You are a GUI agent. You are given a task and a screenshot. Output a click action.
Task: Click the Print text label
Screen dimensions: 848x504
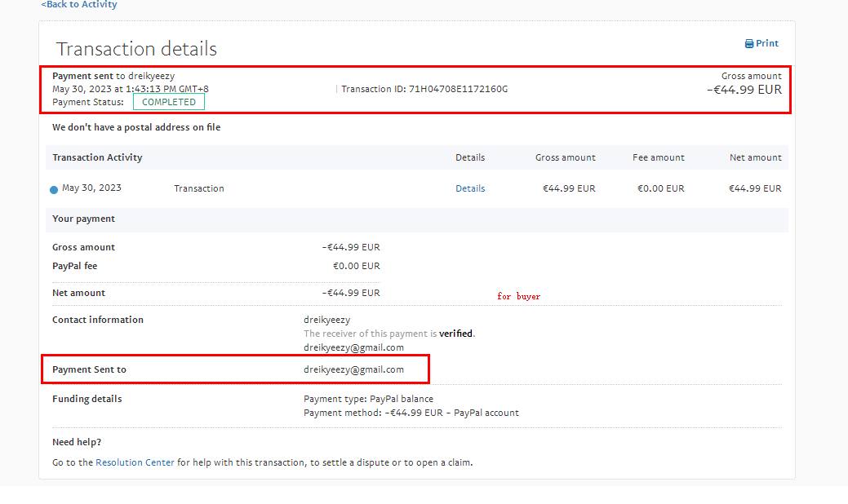click(x=767, y=44)
